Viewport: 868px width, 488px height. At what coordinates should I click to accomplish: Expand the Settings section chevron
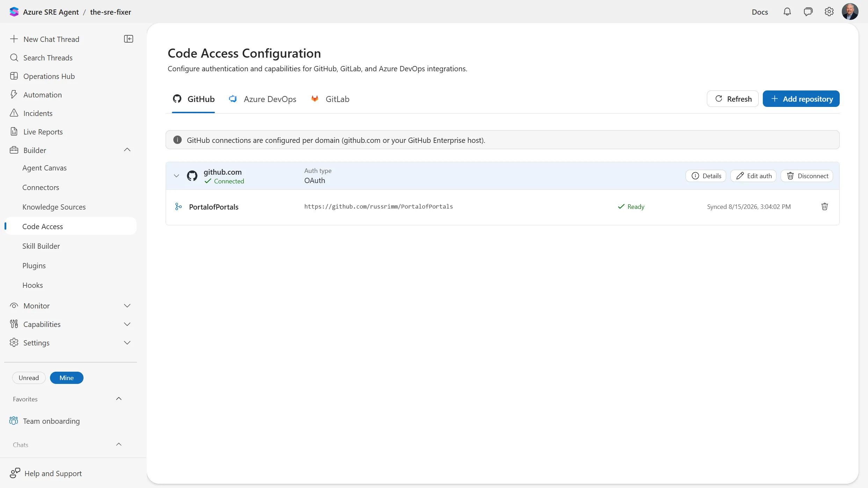click(x=127, y=343)
